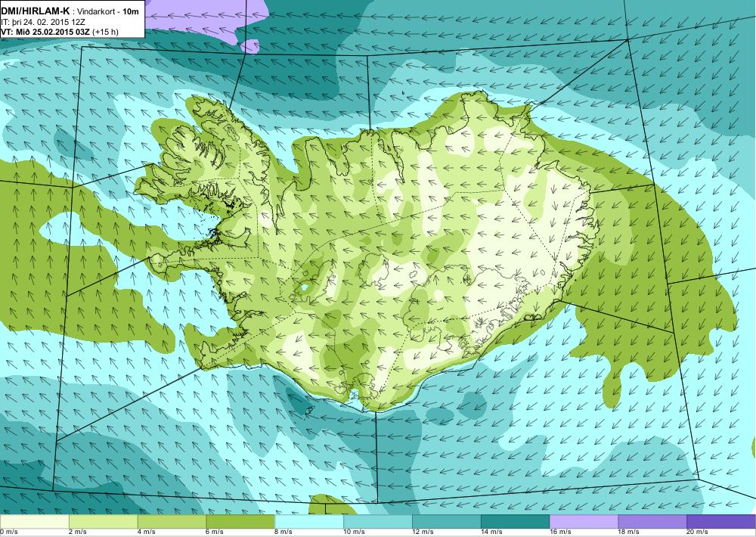Click the turquoise 10–12 m/s legend swatch

point(377,522)
